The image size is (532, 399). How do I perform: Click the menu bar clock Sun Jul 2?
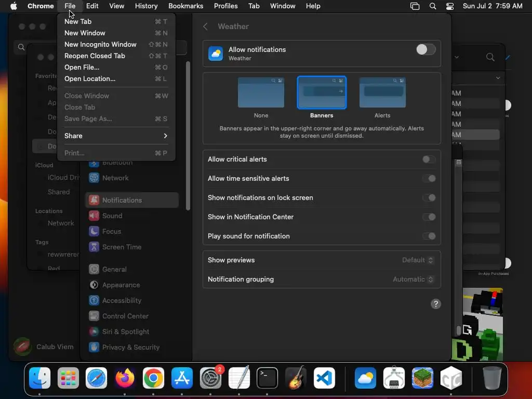(x=493, y=6)
